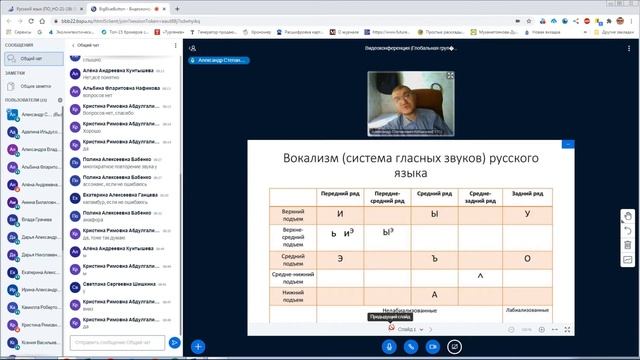Click the chat message input field
Viewport: 640px width, 360px height.
(118, 342)
